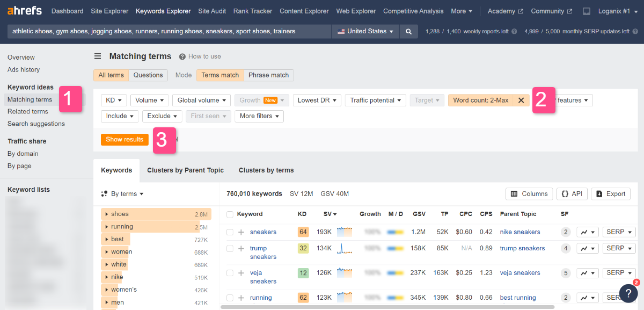Add trump sneakers with plus icon
The width and height of the screenshot is (644, 310).
(241, 248)
